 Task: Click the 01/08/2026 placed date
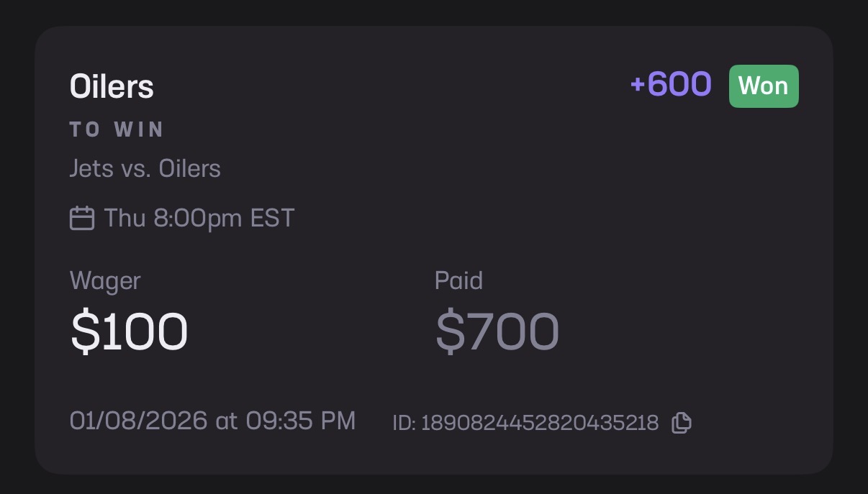point(138,421)
